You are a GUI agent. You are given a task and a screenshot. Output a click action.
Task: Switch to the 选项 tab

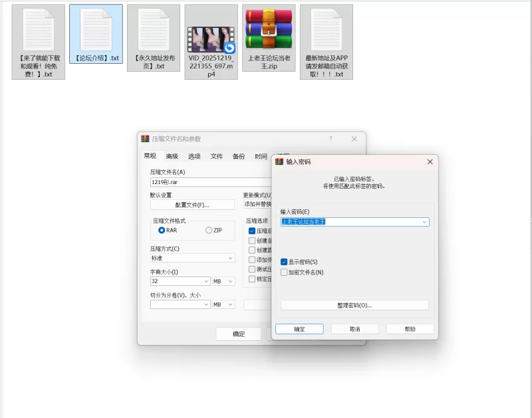tap(194, 156)
